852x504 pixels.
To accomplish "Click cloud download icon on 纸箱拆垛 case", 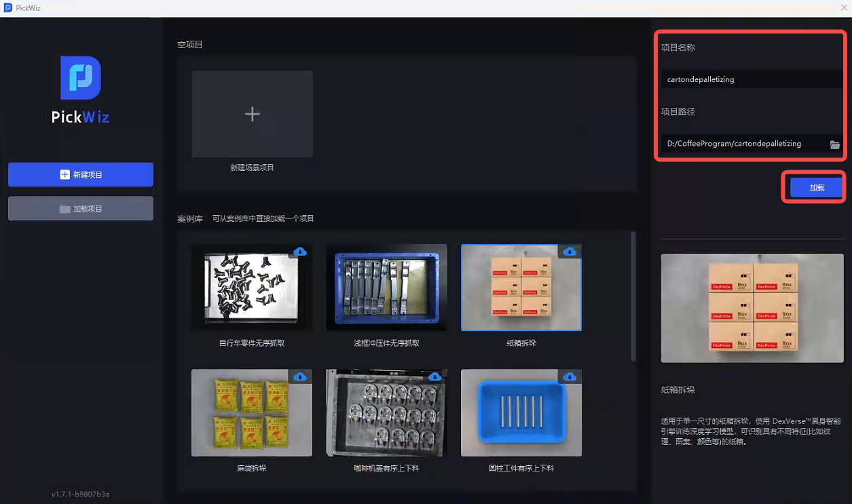I will pyautogui.click(x=570, y=252).
